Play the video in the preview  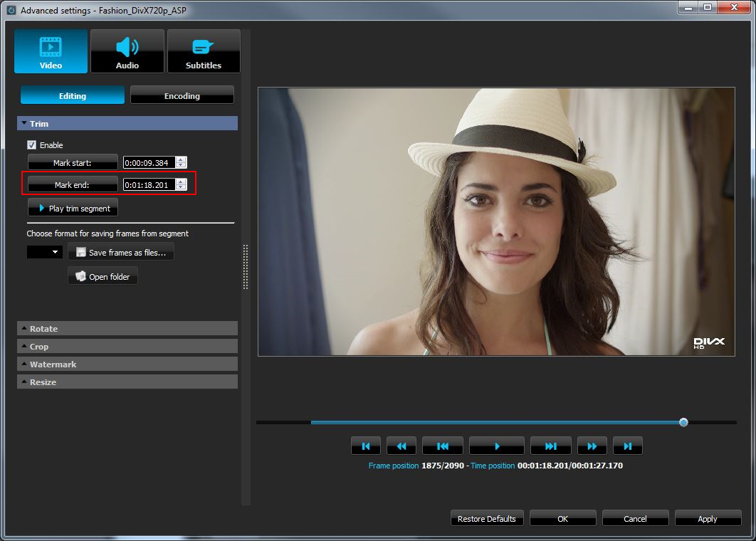point(496,445)
